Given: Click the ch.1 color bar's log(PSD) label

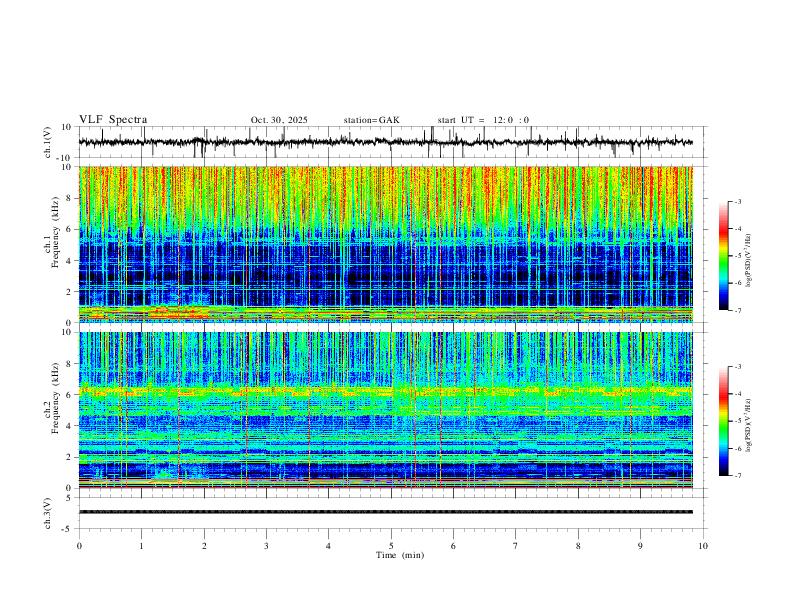Looking at the screenshot, I should 749,261.
